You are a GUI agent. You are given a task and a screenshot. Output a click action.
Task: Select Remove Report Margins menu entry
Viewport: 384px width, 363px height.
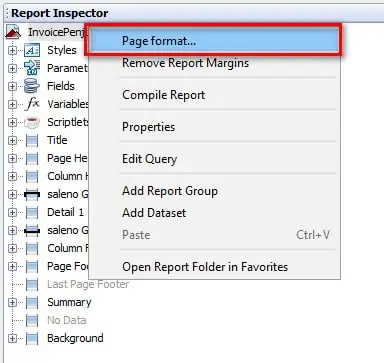[213, 63]
